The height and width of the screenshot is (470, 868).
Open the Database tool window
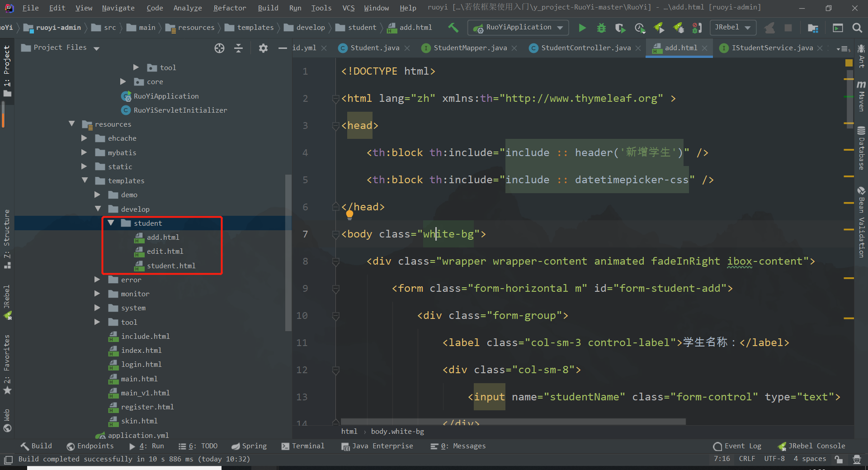pyautogui.click(x=861, y=148)
